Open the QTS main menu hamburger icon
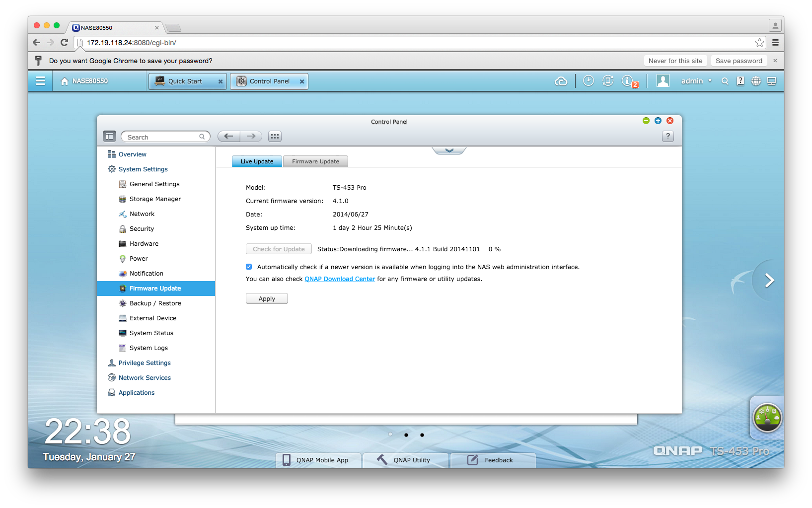812x508 pixels. [40, 81]
